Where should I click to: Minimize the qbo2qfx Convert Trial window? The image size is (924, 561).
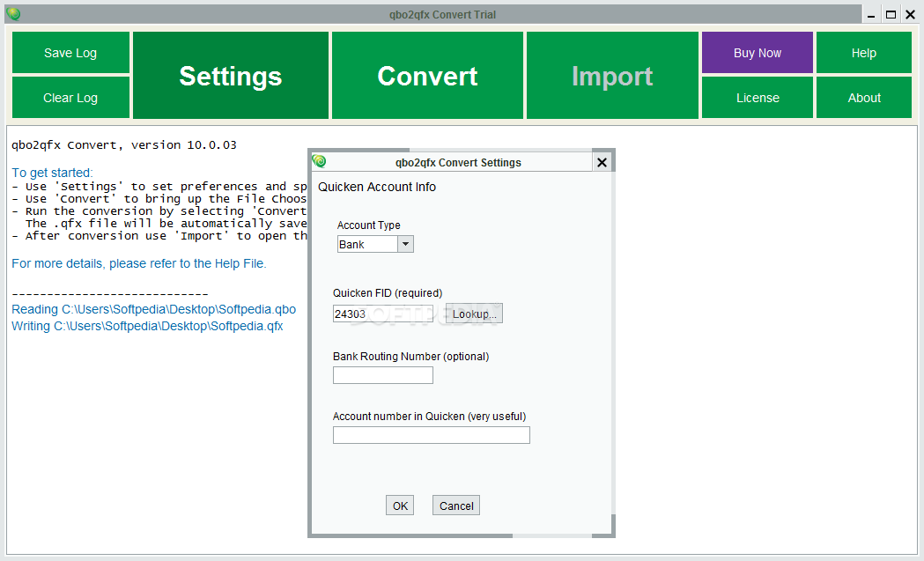pos(871,15)
